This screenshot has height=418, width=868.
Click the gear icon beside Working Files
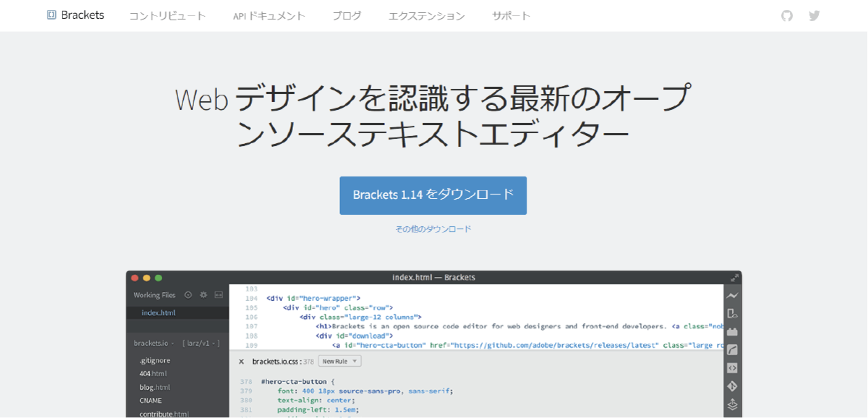(203, 295)
